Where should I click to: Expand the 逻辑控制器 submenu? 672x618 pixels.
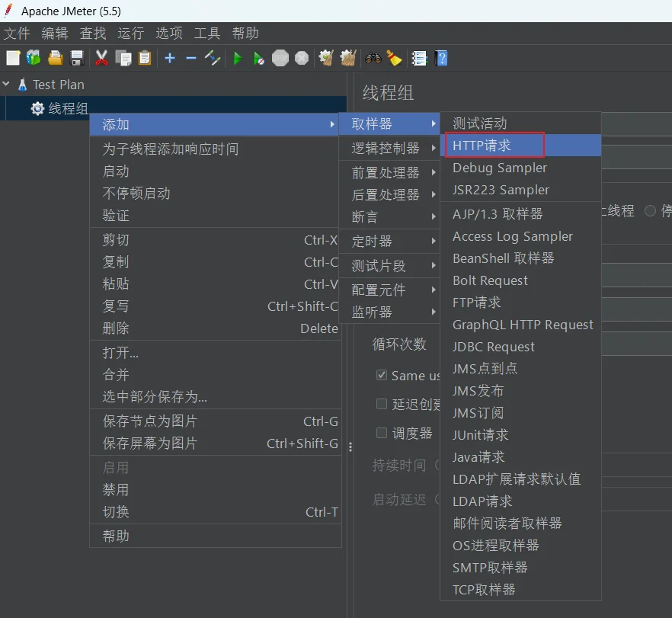tap(389, 149)
